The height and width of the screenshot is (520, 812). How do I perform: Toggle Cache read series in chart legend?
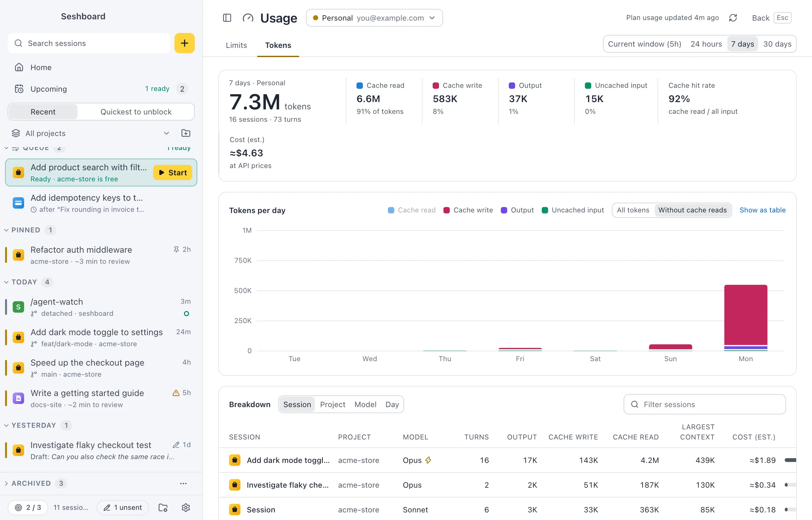click(x=412, y=210)
